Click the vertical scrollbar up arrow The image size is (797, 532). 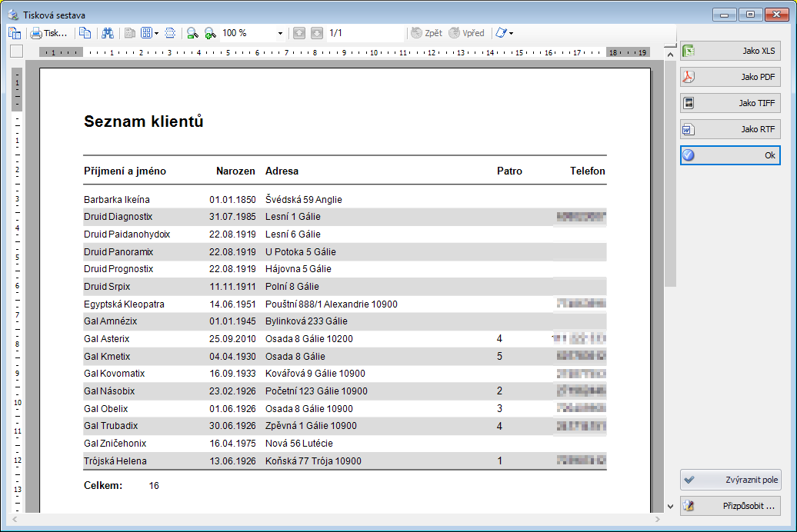670,54
